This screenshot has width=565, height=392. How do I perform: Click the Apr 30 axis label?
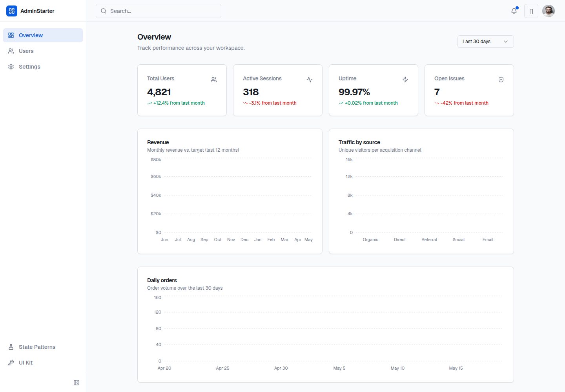(281, 368)
